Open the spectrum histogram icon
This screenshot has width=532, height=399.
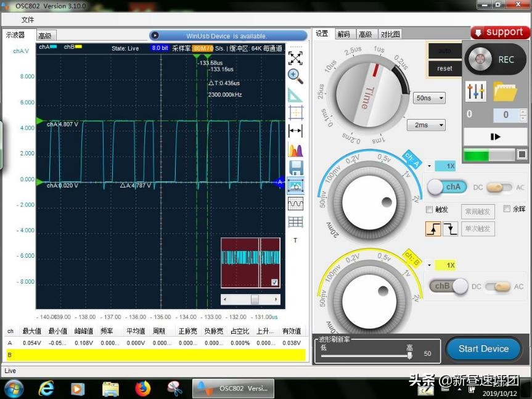(295, 149)
